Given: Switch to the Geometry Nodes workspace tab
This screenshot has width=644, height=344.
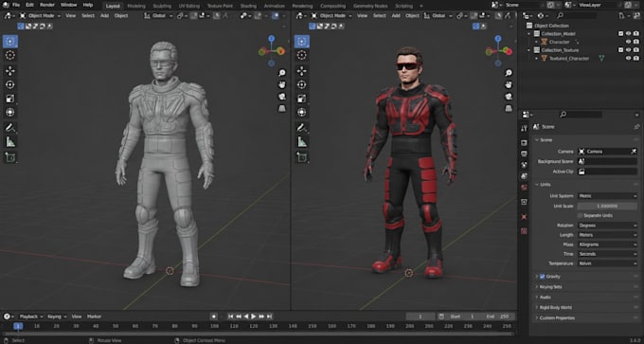Looking at the screenshot, I should click(x=370, y=7).
